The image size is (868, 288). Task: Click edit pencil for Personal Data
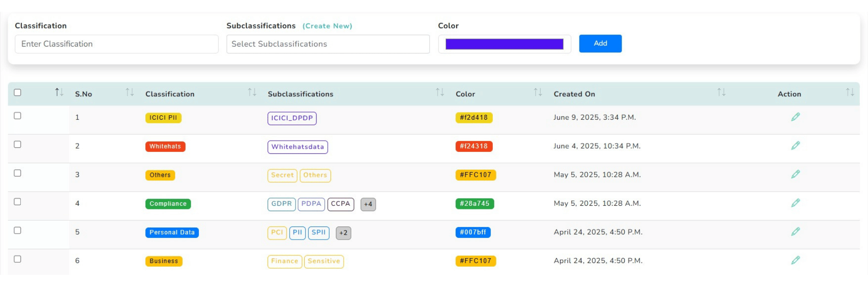tap(795, 231)
